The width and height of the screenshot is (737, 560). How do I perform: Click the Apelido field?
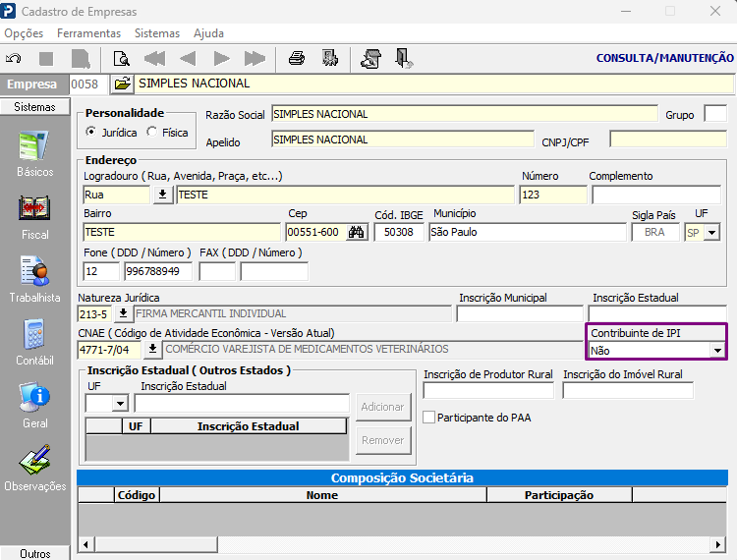tap(402, 140)
